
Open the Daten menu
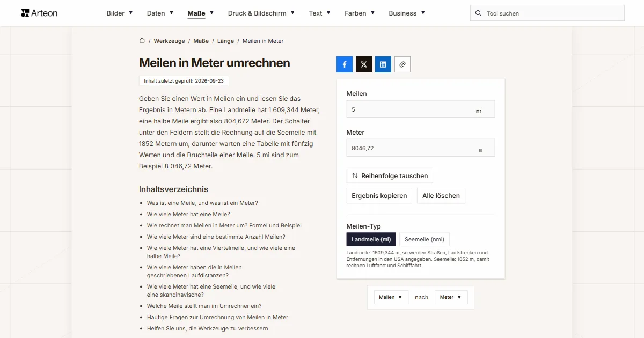point(160,13)
